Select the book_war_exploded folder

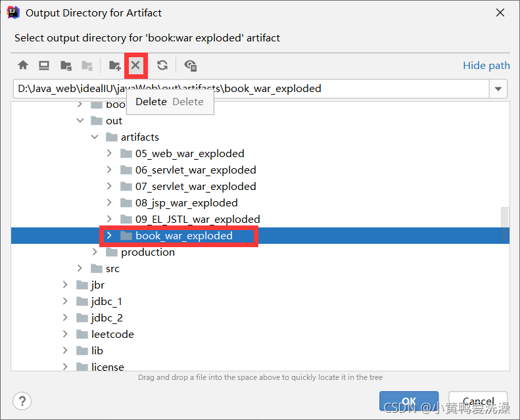coord(260,236)
